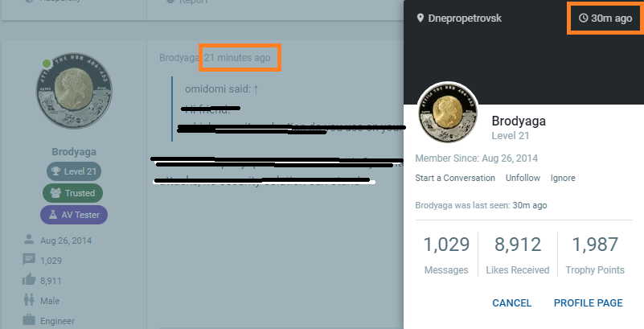Click the location pin icon beside Dnepropetrovsk
This screenshot has width=644, height=329.
point(420,18)
